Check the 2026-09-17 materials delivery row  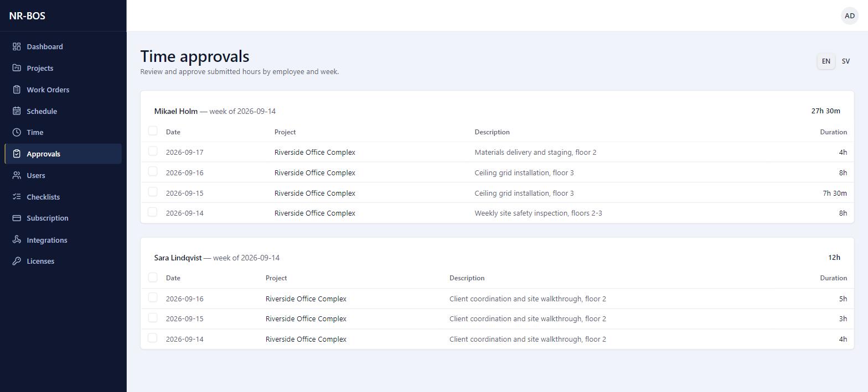coord(153,151)
